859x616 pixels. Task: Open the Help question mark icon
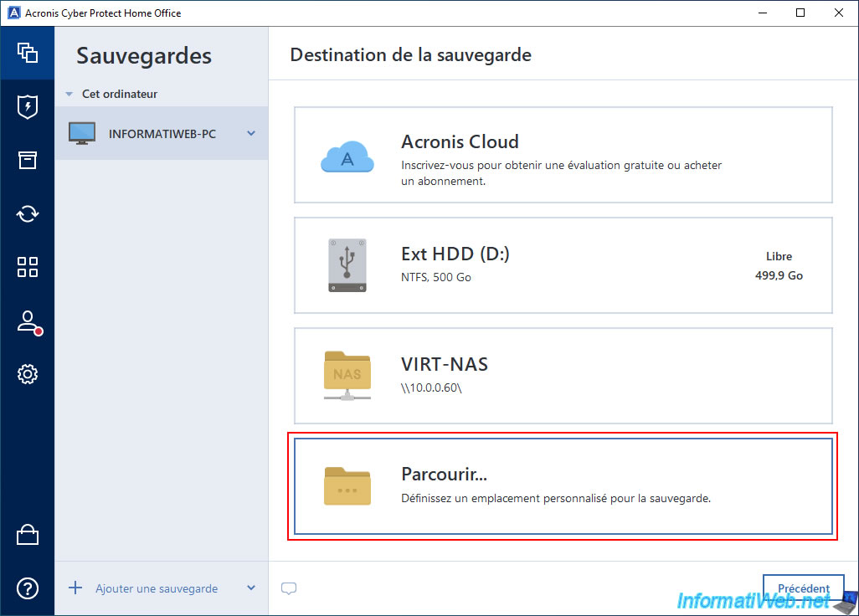point(28,588)
